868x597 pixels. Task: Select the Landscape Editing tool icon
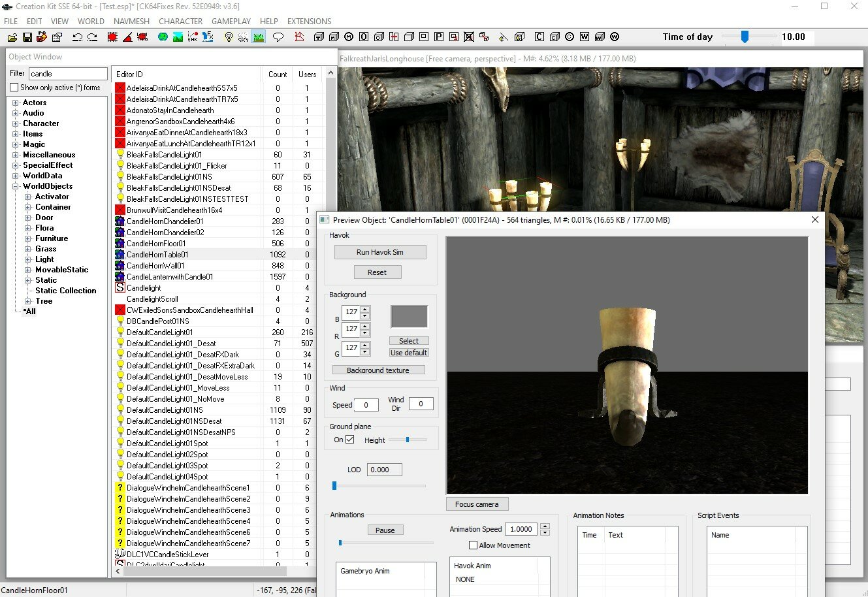click(x=178, y=37)
